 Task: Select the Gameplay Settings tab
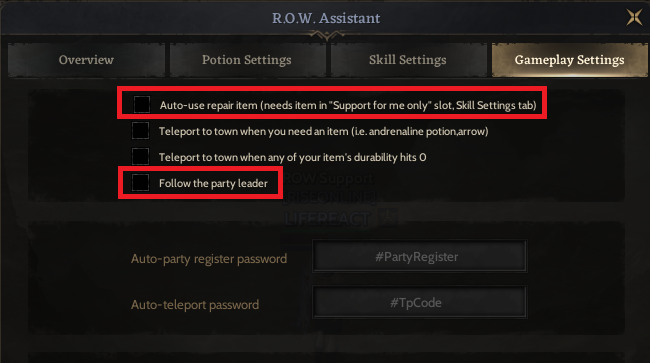(569, 60)
